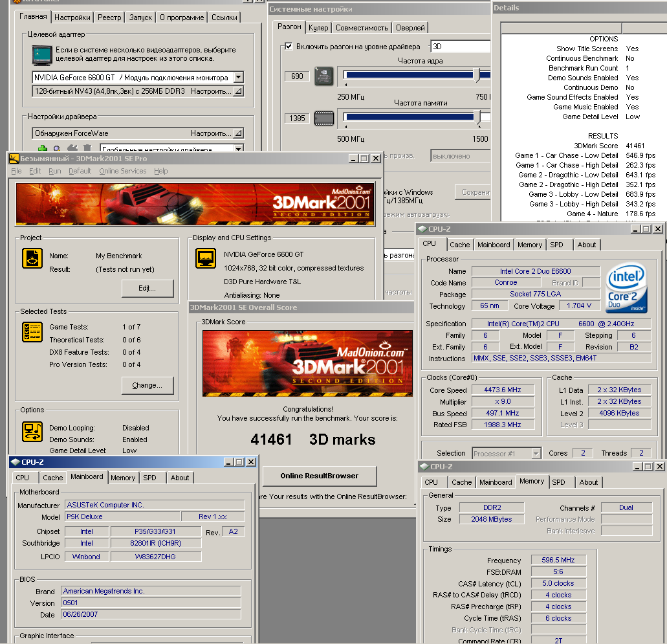Click the Selected Tests checklist icon
The image size is (667, 644).
pos(32,332)
